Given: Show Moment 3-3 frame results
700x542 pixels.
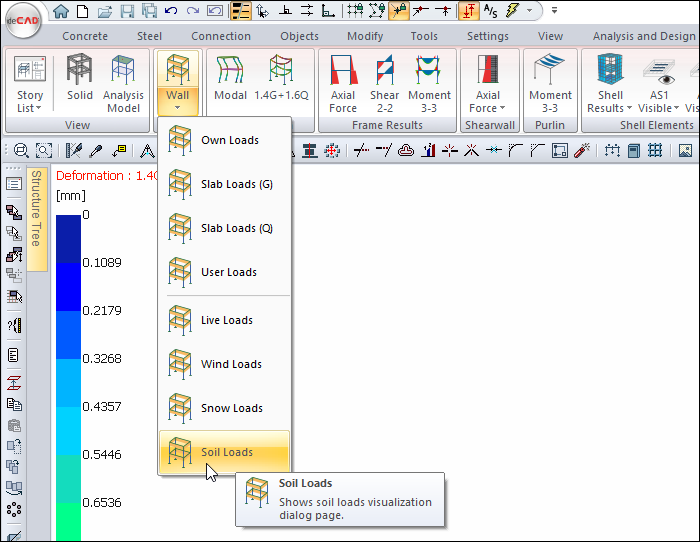Looking at the screenshot, I should 429,83.
